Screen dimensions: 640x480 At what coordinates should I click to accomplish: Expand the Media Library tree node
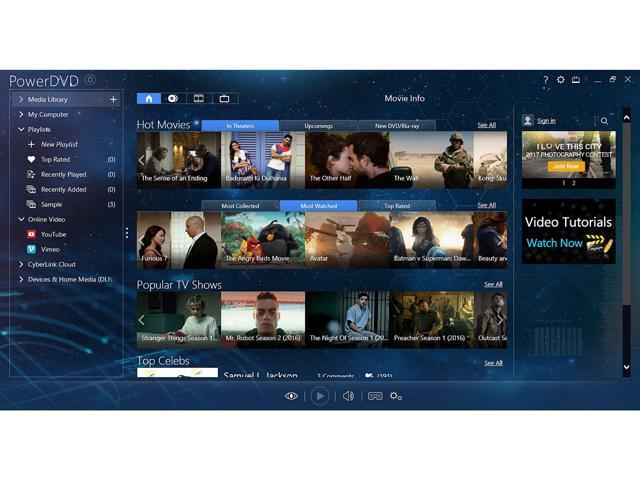point(21,99)
